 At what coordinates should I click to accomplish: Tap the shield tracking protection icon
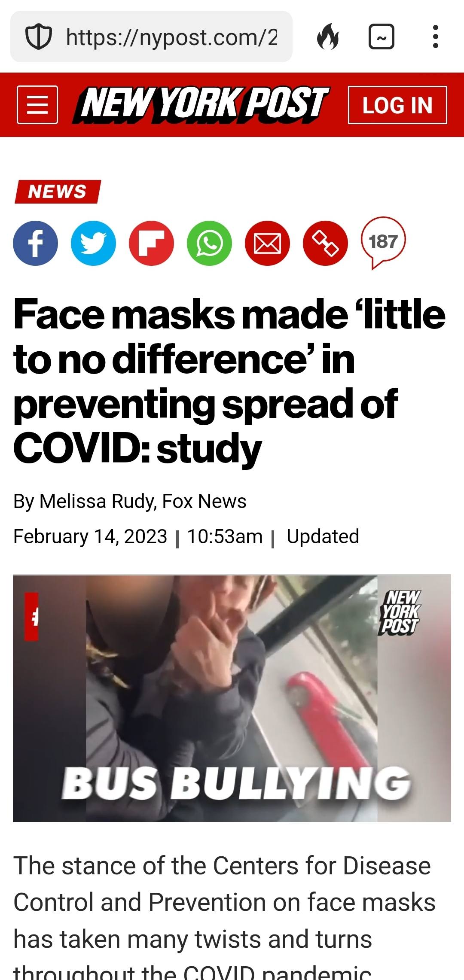click(x=39, y=37)
